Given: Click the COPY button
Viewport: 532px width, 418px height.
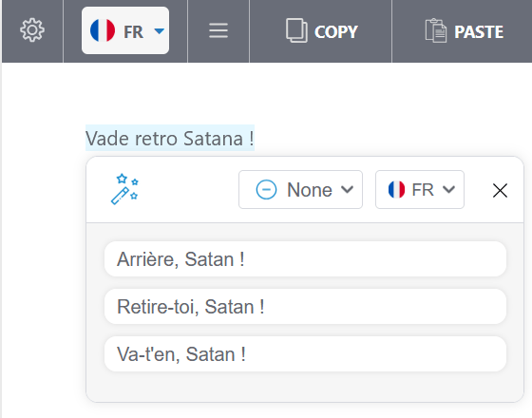Looking at the screenshot, I should tap(321, 31).
